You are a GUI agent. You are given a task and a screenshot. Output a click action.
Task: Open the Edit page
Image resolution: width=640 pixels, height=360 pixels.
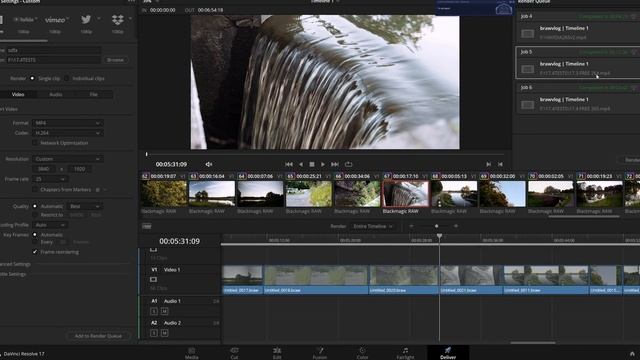tap(277, 353)
